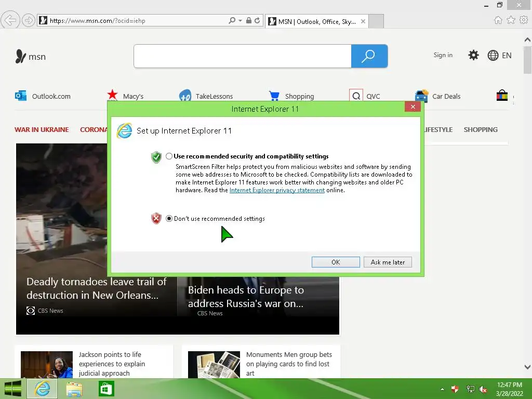
Task: Click the msn butterfly logo
Action: 31,56
